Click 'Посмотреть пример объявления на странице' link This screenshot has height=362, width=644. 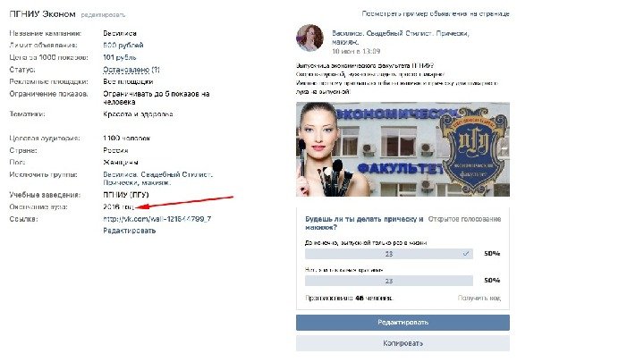click(x=436, y=13)
